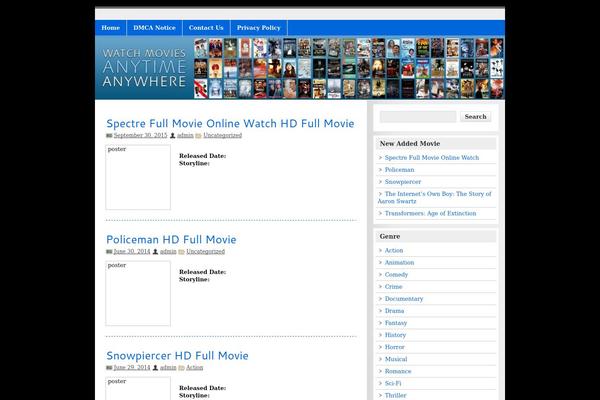Image resolution: width=600 pixels, height=400 pixels.
Task: Open Policeman HD Full Movie post title
Action: click(x=171, y=240)
